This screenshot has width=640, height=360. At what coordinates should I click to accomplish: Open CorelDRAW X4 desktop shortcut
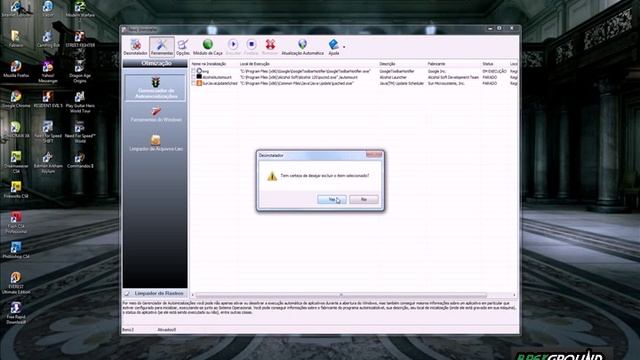[16, 130]
